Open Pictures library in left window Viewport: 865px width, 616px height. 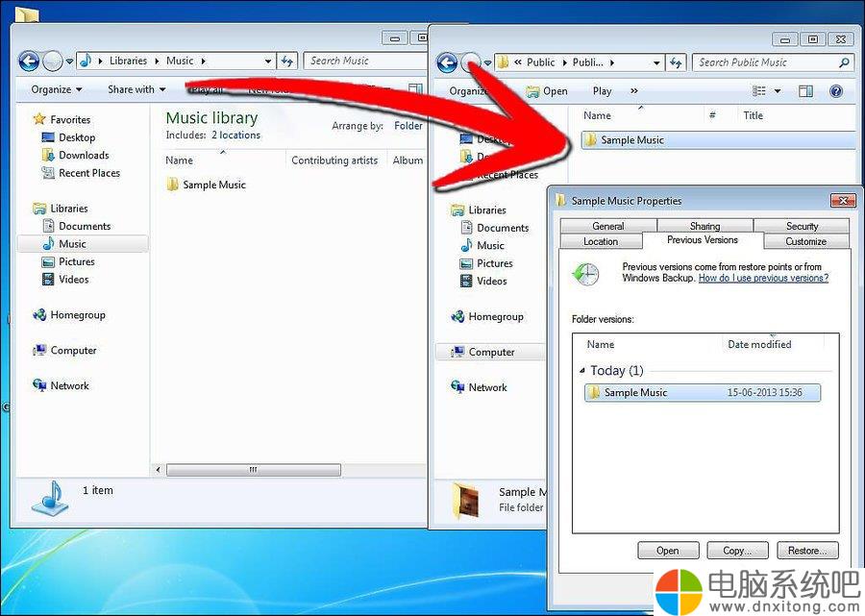pyautogui.click(x=68, y=261)
